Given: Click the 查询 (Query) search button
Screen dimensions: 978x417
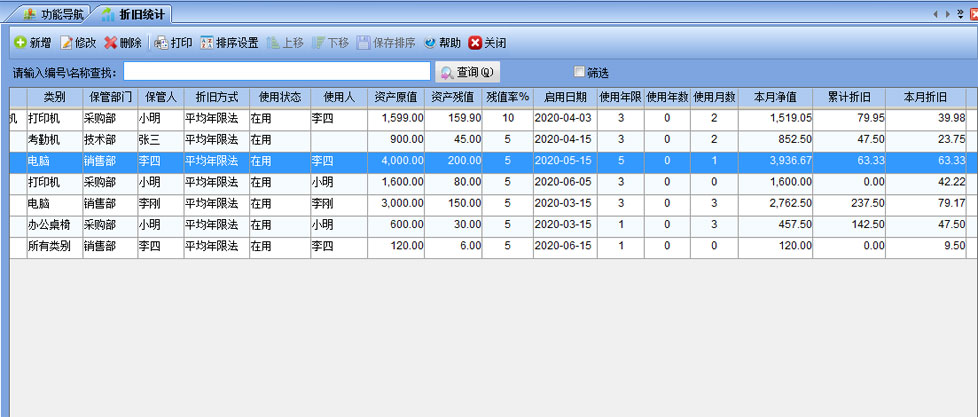Looking at the screenshot, I should 467,72.
